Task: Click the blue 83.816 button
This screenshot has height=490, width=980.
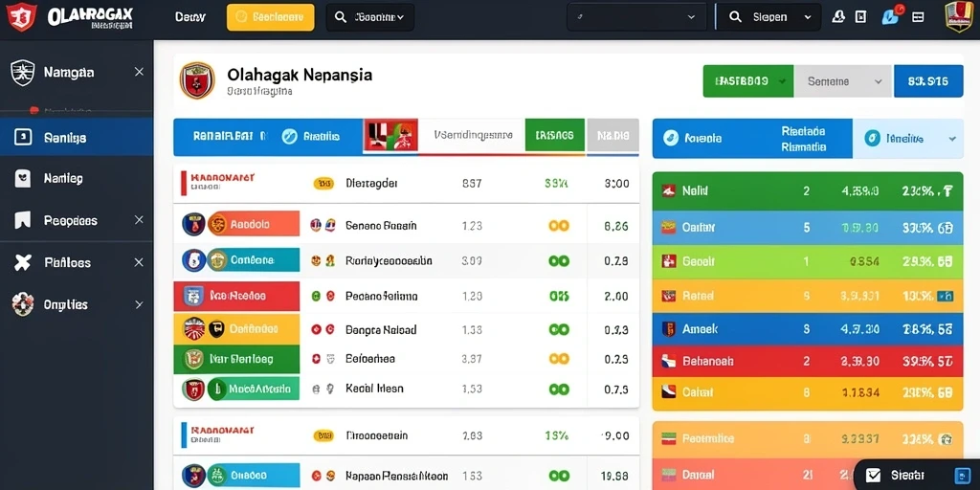Action: click(x=928, y=81)
